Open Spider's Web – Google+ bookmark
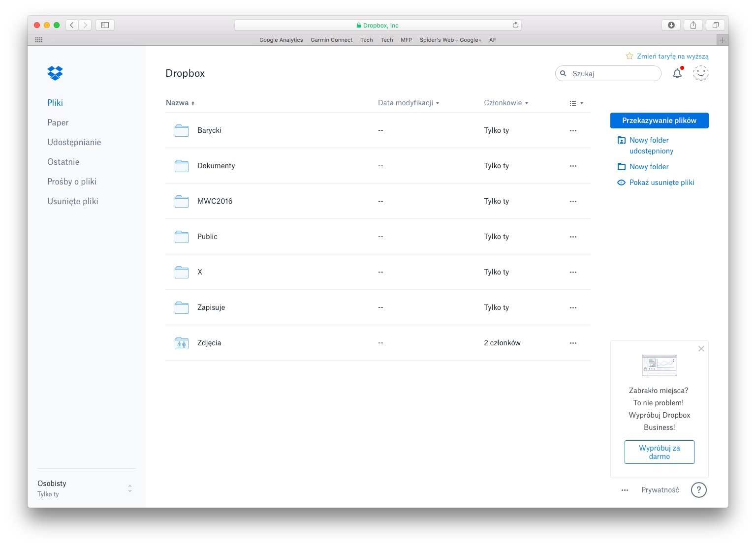This screenshot has width=756, height=547. [x=450, y=40]
